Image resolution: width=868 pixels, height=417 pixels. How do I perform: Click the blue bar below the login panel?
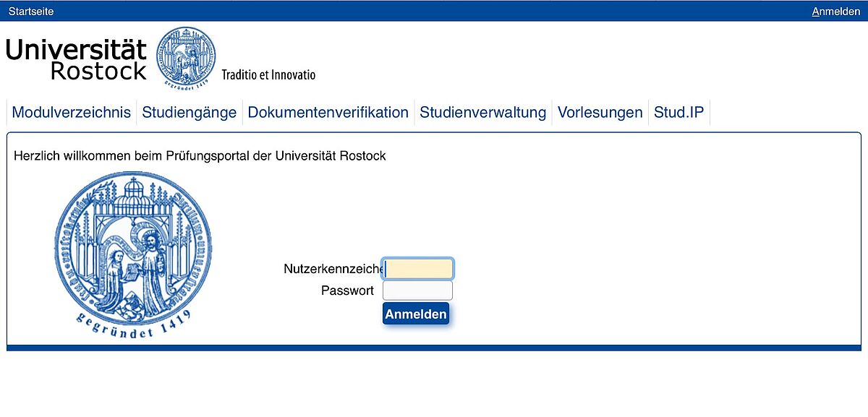[434, 348]
